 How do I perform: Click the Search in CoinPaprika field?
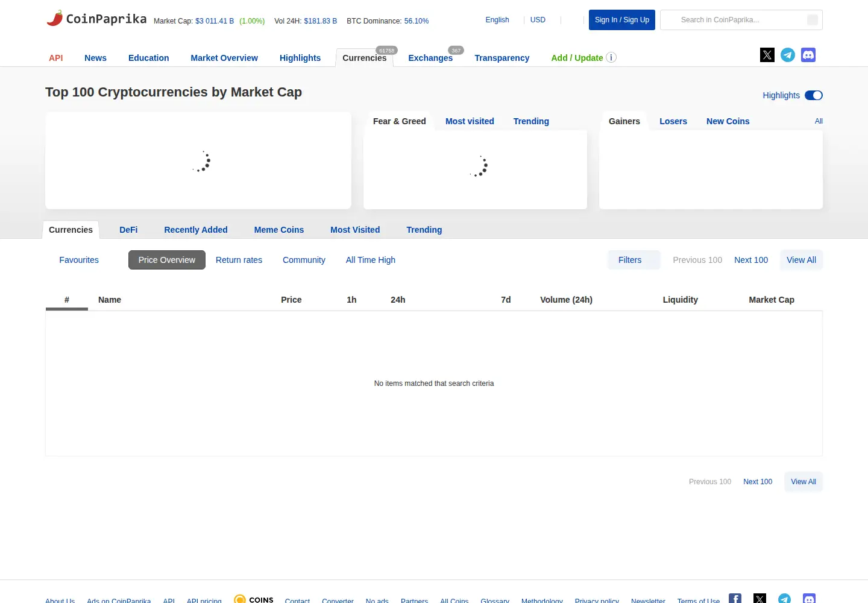point(741,20)
